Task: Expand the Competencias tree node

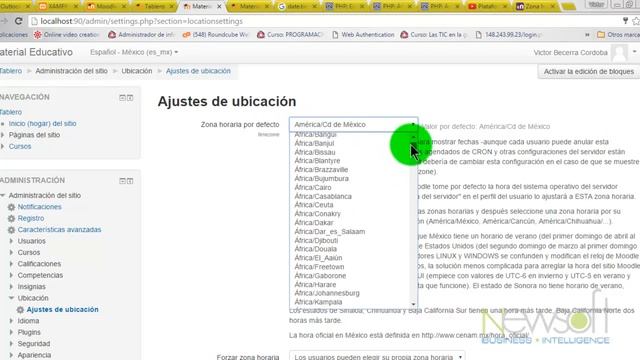Action: [x=11, y=276]
